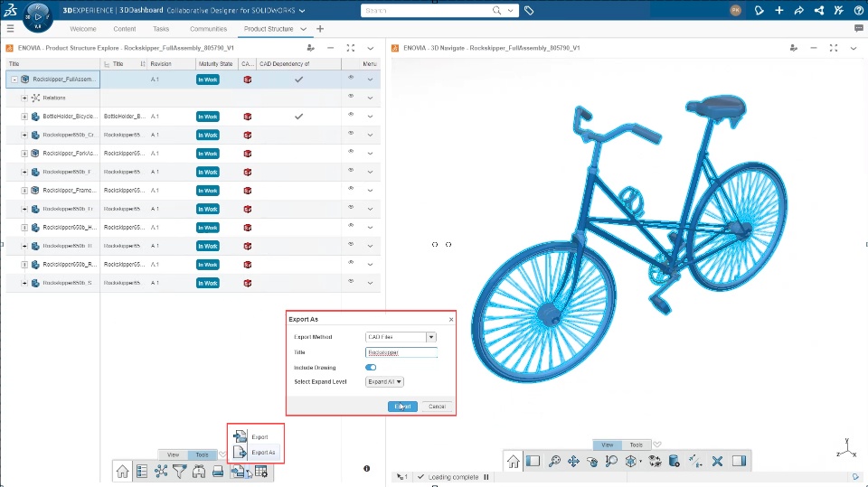Toggle visibility eye for Relations row

tap(351, 97)
